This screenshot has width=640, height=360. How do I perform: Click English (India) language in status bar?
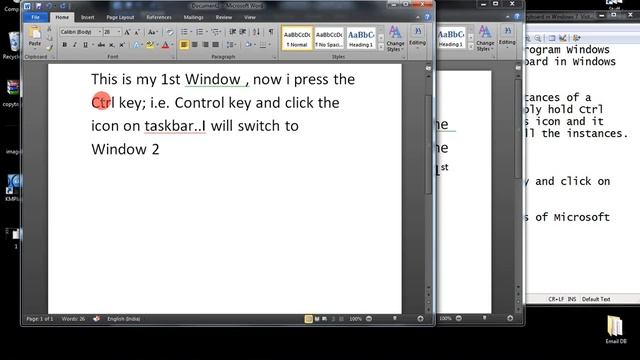tap(124, 319)
